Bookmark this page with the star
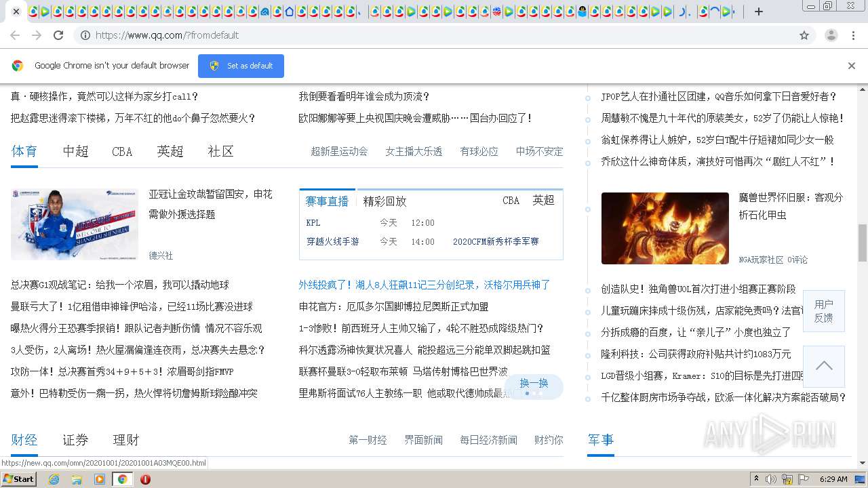This screenshot has width=868, height=488. coord(804,35)
